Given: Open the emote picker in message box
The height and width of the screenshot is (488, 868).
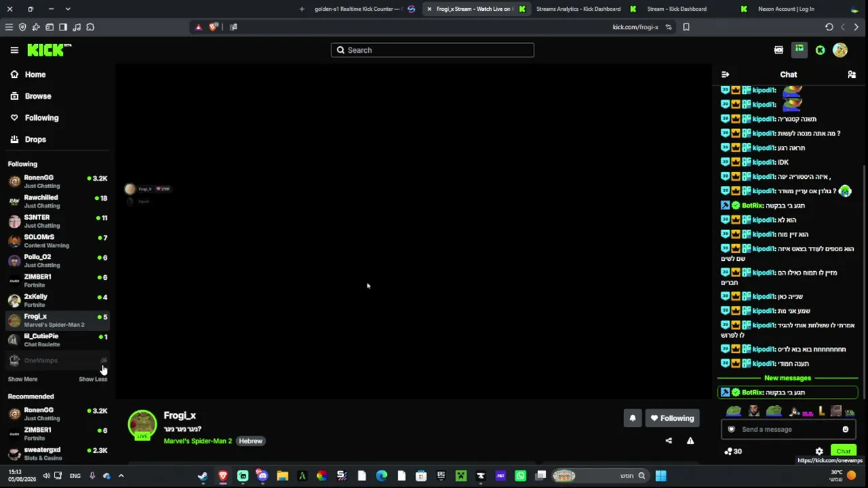Looking at the screenshot, I should point(845,429).
